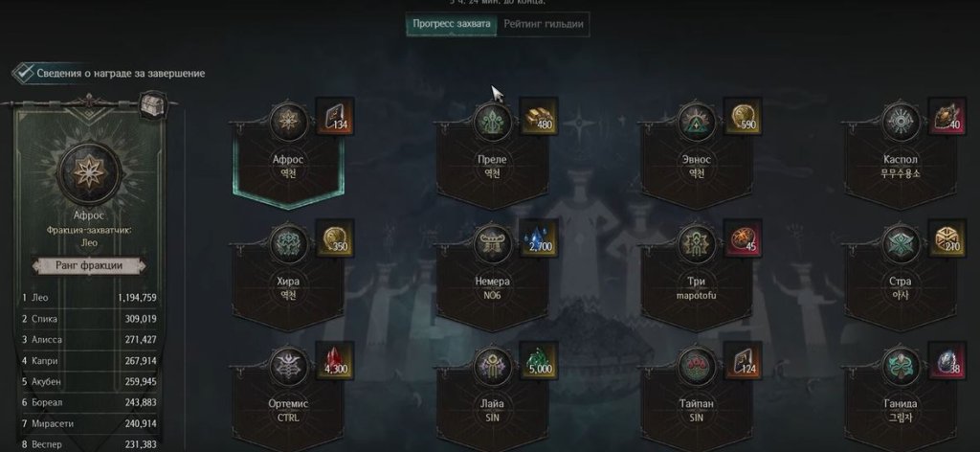Click the blue crystal reward showing 2,700

pyautogui.click(x=540, y=238)
